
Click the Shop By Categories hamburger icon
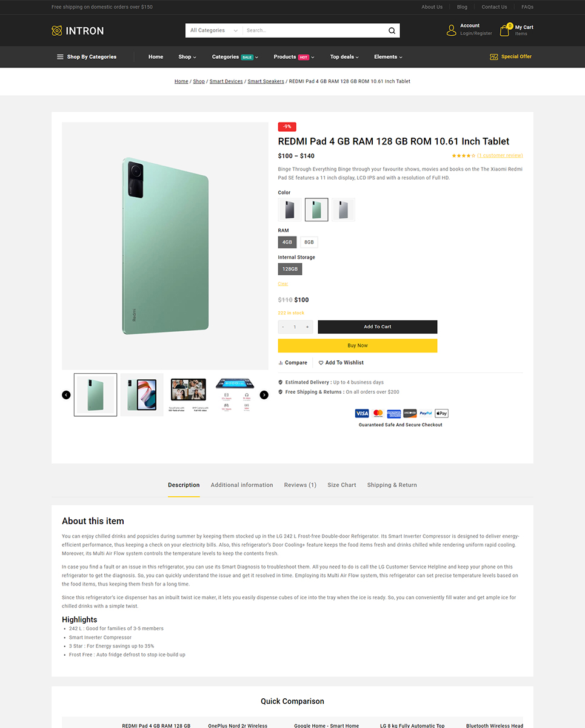coord(60,57)
